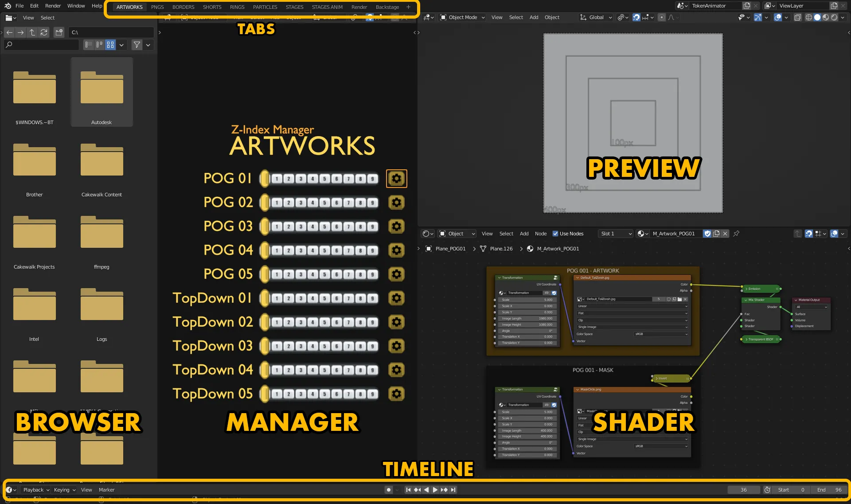The width and height of the screenshot is (851, 504).
Task: Go to parent node tree in shader editor
Action: (x=798, y=234)
